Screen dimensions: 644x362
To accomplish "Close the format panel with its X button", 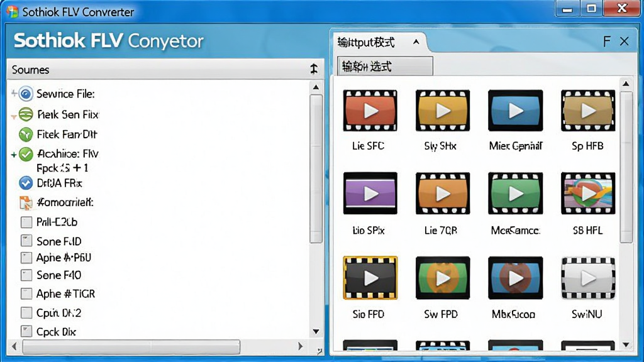I will 625,41.
